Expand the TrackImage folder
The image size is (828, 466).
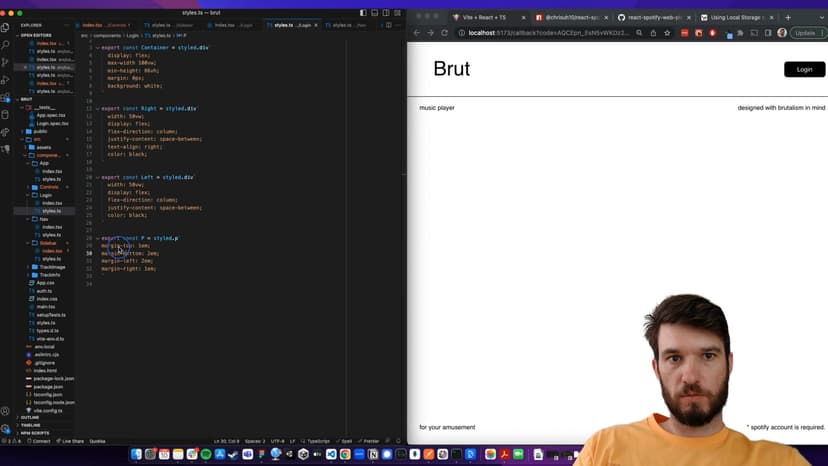(52, 267)
